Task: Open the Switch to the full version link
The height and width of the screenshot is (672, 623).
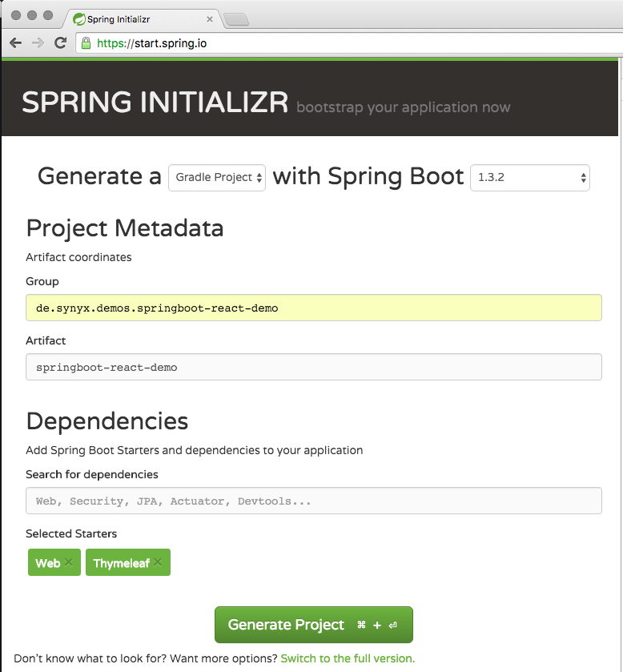Action: click(347, 658)
